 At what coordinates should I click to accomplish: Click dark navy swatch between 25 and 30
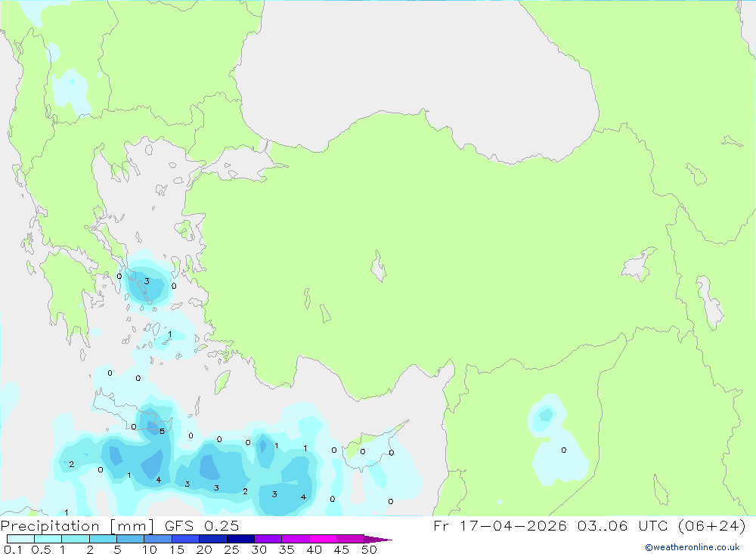click(240, 539)
